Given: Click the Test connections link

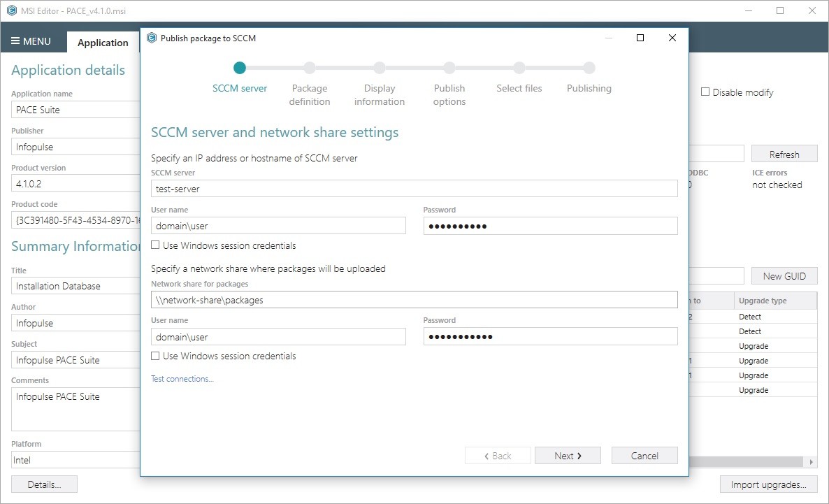Looking at the screenshot, I should click(x=182, y=379).
